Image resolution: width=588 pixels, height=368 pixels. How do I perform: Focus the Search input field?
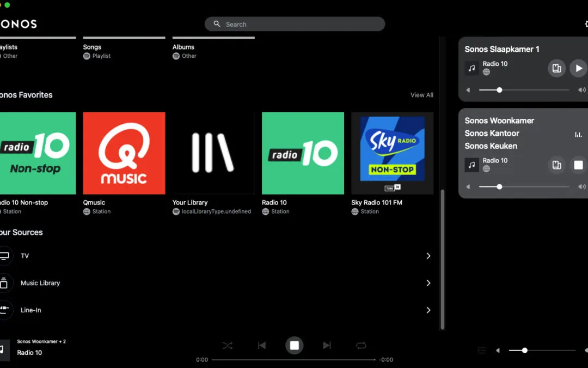[x=295, y=24]
